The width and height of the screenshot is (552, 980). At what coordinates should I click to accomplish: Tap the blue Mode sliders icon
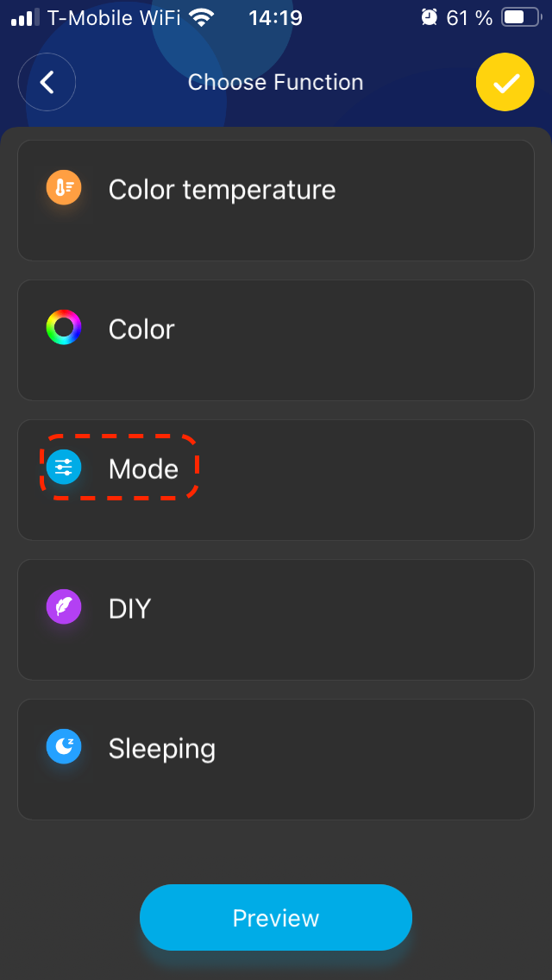point(64,468)
